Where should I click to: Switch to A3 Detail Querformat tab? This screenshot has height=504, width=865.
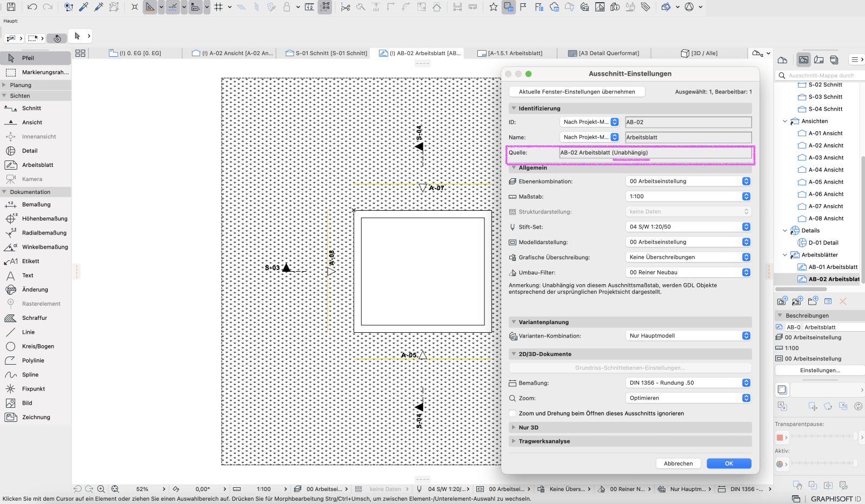point(604,53)
